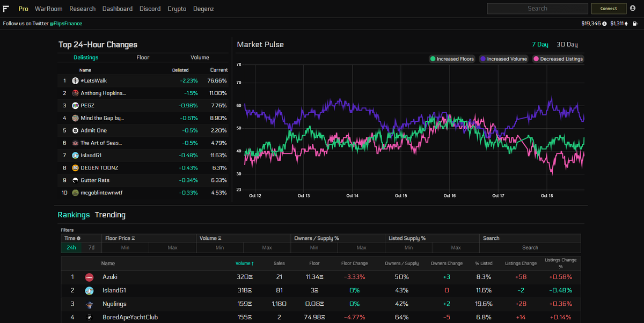
Task: Click the Admit One collection avatar
Action: pos(76,130)
